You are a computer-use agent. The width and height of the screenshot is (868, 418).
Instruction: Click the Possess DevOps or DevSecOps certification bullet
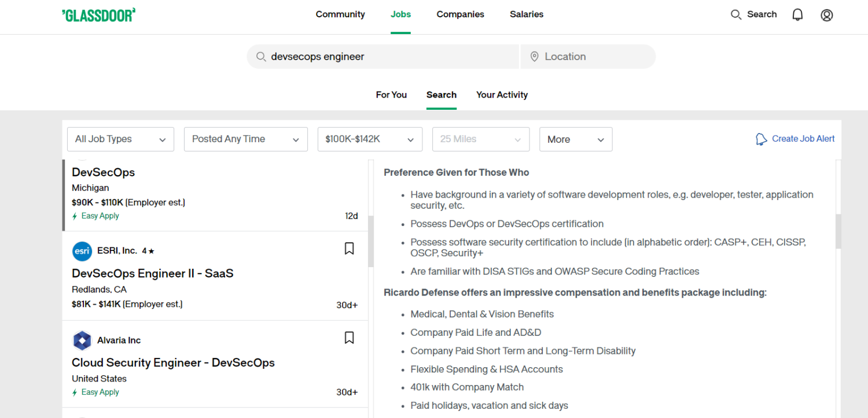click(507, 224)
